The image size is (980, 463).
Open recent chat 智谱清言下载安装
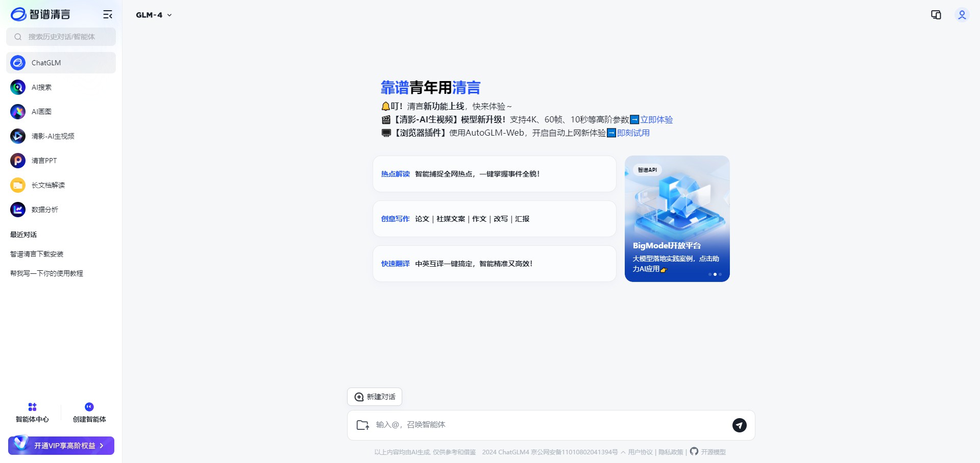point(37,254)
